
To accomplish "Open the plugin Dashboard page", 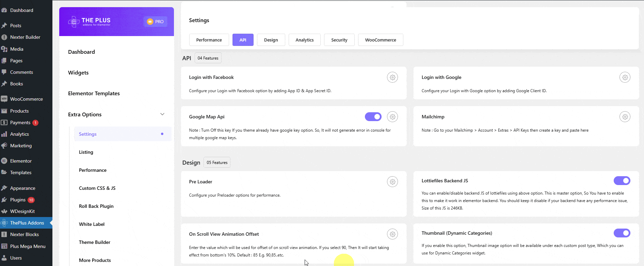I will [81, 52].
